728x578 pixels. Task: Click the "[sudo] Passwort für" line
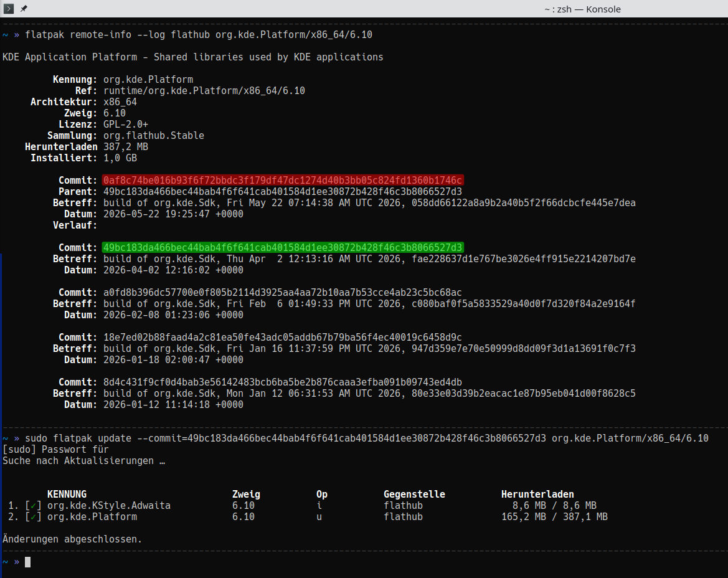[x=55, y=450]
